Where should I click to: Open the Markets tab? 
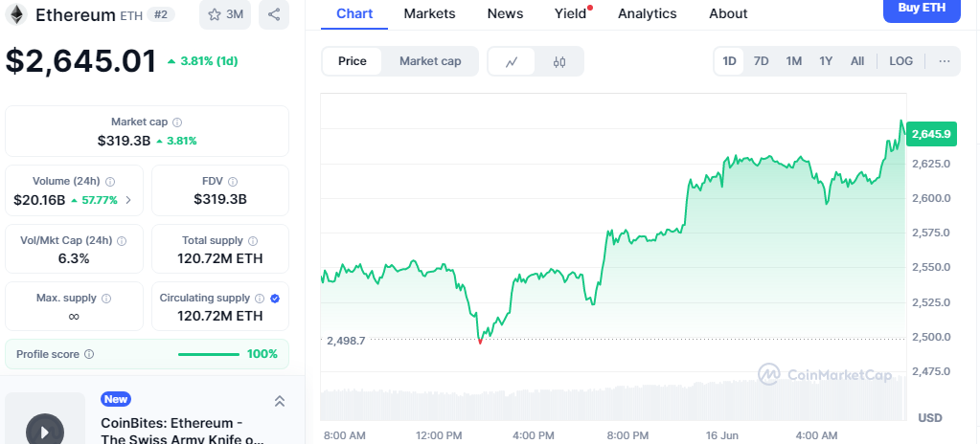(x=429, y=13)
